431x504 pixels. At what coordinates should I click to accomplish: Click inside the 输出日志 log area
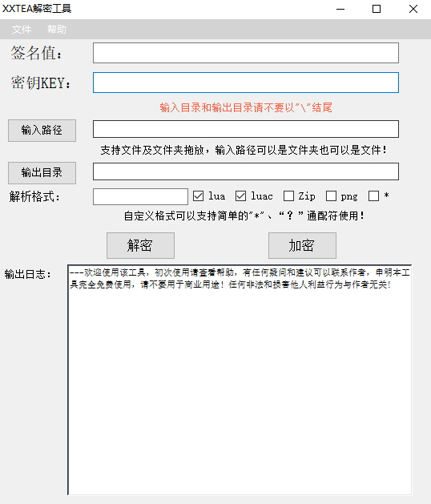tap(240, 380)
